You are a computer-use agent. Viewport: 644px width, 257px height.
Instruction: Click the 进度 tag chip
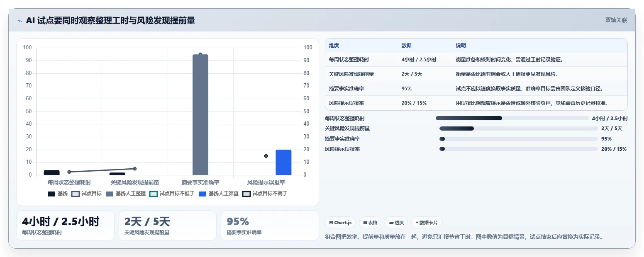coord(396,223)
